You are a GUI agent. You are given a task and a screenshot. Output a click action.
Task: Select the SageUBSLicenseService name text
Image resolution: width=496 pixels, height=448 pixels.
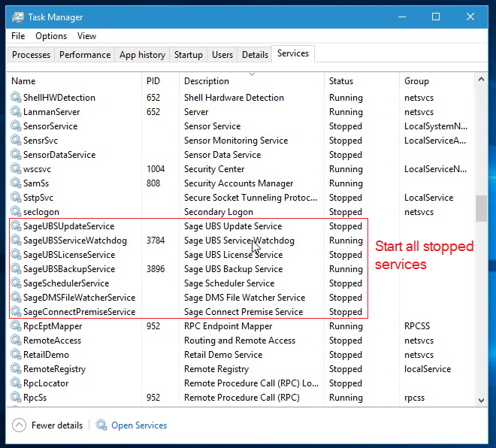(69, 255)
